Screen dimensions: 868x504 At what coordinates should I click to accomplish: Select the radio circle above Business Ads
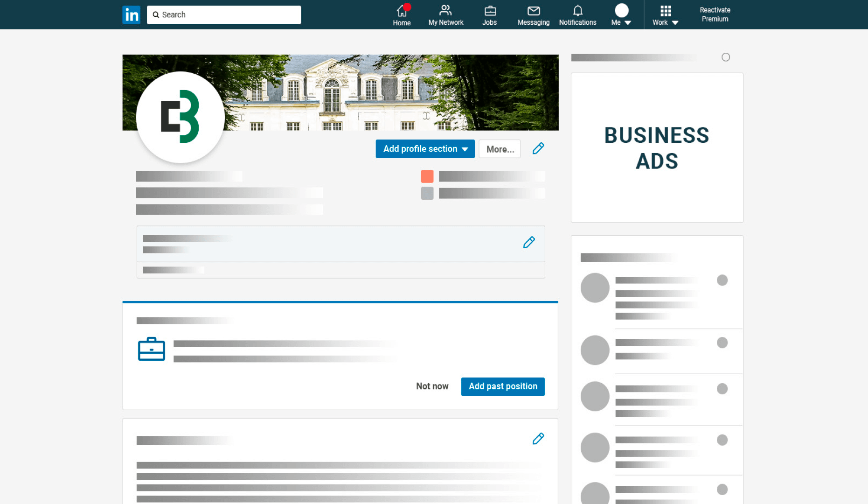click(726, 57)
